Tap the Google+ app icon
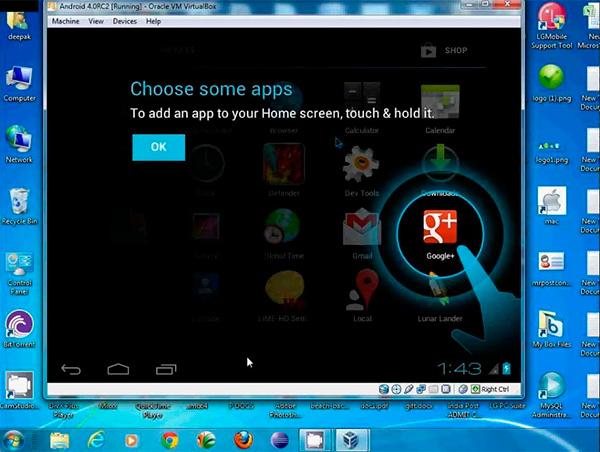600x452 pixels. 440,227
